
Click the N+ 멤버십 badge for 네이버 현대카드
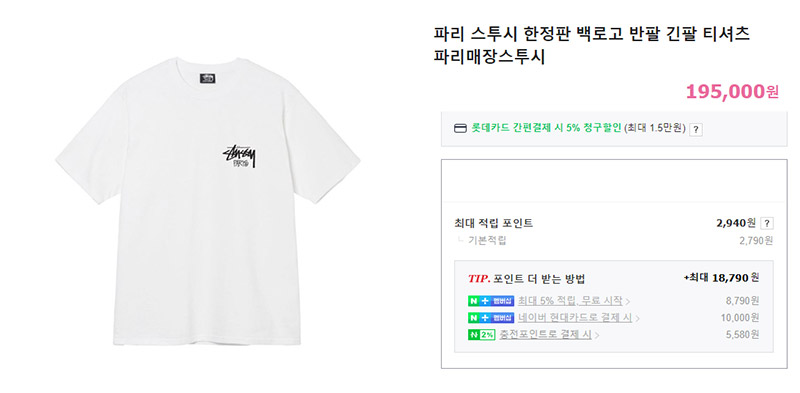click(x=491, y=317)
